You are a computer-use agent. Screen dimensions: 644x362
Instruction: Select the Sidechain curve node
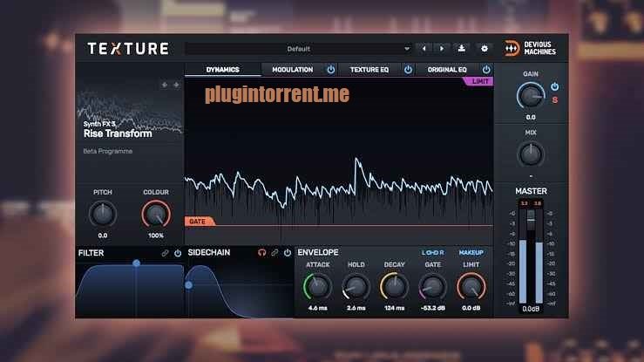point(188,284)
